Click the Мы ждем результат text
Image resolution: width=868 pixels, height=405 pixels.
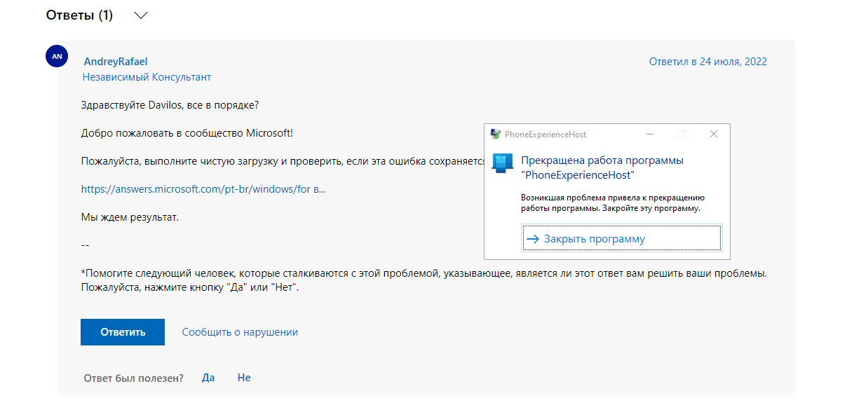click(130, 217)
